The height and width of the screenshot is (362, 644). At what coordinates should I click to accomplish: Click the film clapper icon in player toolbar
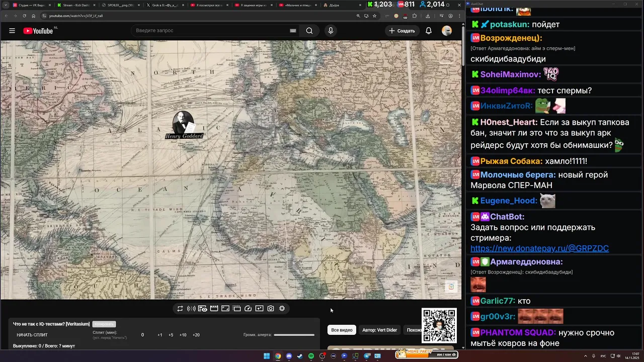[214, 309]
